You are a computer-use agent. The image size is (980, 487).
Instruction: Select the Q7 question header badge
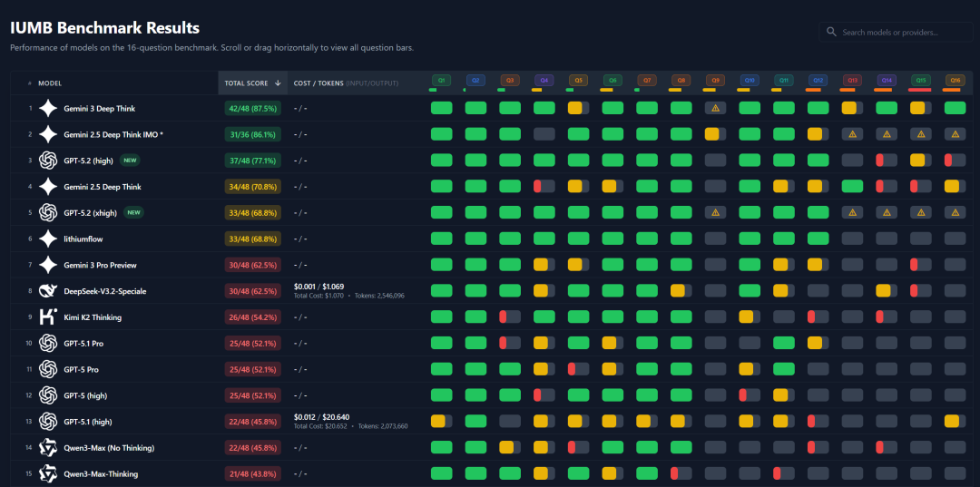point(647,81)
